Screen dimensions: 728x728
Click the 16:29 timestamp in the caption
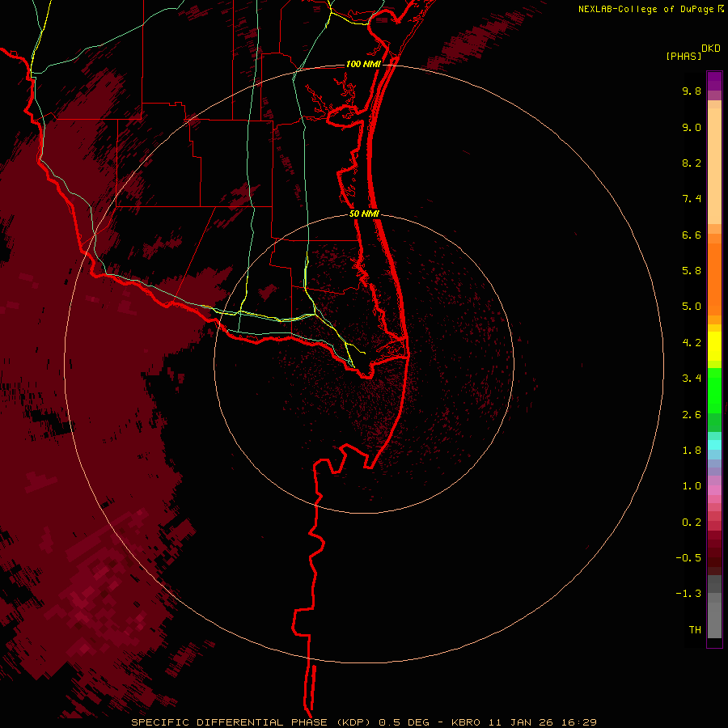(x=578, y=722)
